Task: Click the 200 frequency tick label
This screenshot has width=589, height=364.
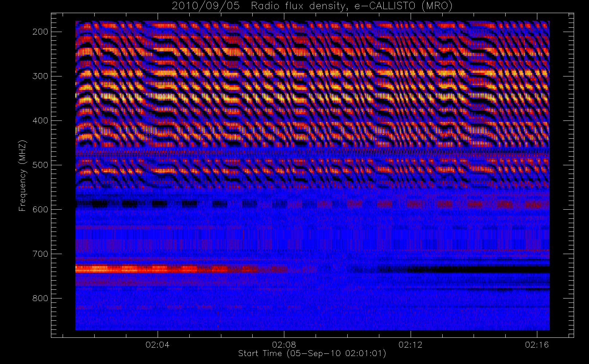Action: (40, 32)
